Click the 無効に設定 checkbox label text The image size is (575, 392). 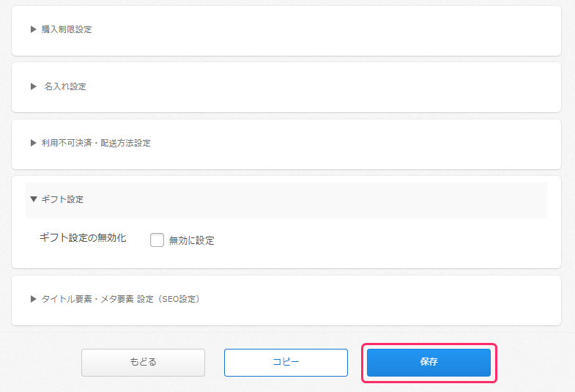point(191,240)
